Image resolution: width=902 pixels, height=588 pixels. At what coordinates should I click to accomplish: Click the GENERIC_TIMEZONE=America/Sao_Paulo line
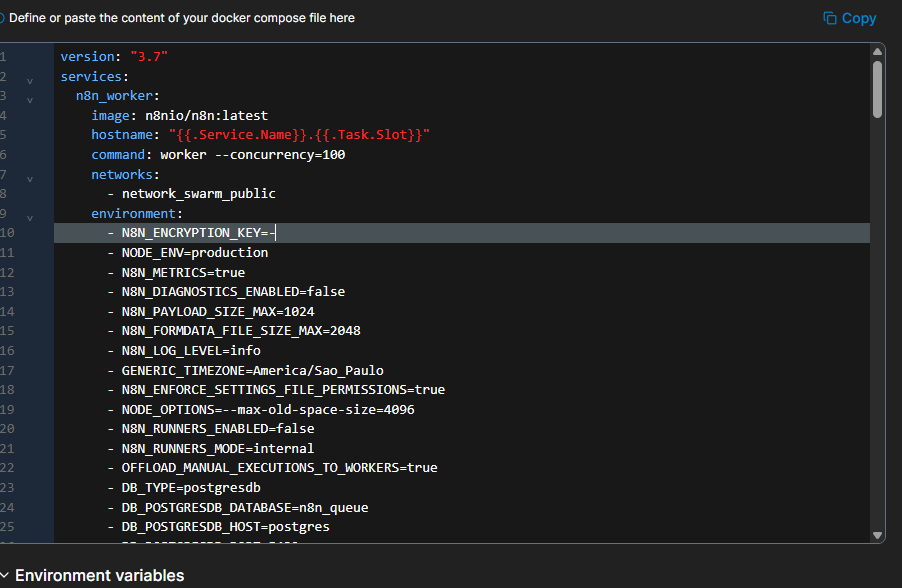tap(252, 370)
